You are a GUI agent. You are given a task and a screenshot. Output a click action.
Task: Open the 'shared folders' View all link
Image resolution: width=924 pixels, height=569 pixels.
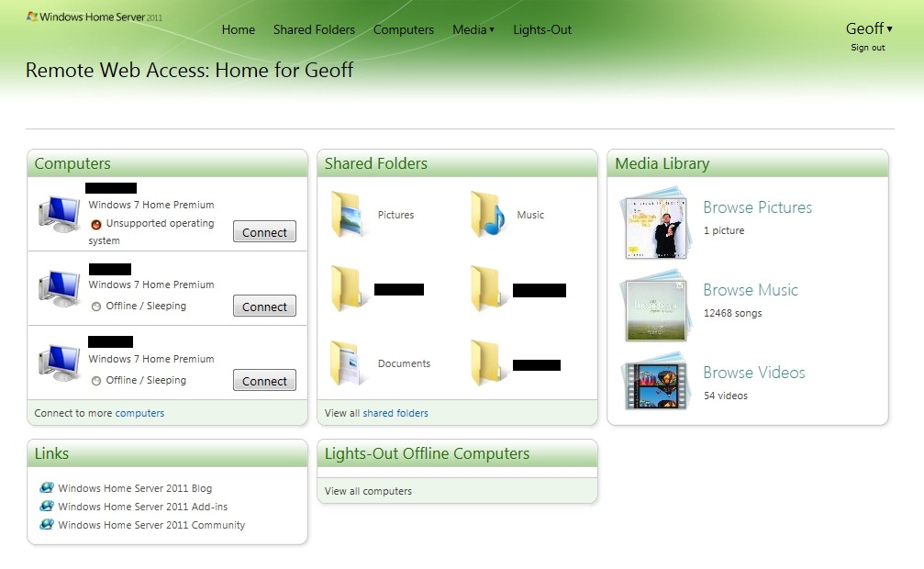[395, 413]
